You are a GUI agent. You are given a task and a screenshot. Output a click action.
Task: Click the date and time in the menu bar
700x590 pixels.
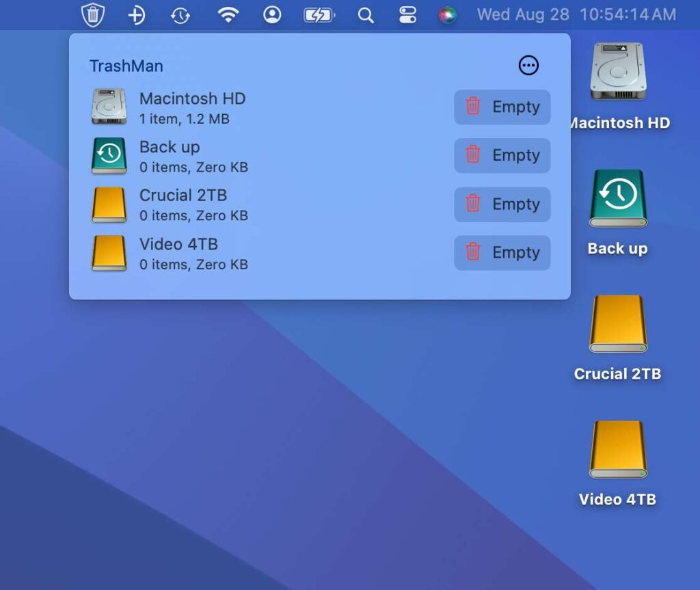[578, 14]
